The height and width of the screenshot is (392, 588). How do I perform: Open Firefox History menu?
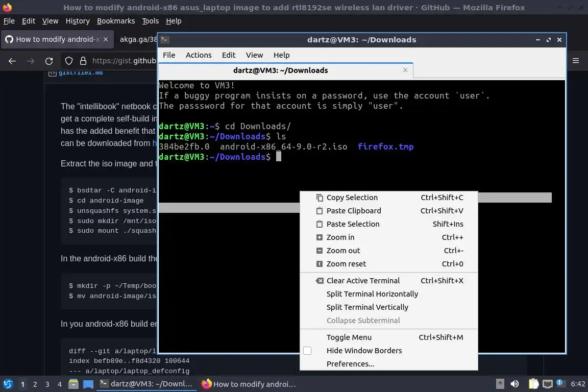pyautogui.click(x=78, y=21)
